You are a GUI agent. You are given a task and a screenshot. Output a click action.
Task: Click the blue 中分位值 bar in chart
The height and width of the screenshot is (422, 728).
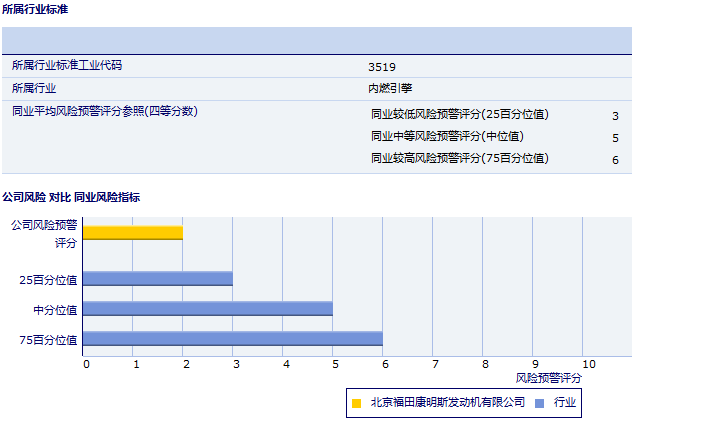click(x=208, y=308)
